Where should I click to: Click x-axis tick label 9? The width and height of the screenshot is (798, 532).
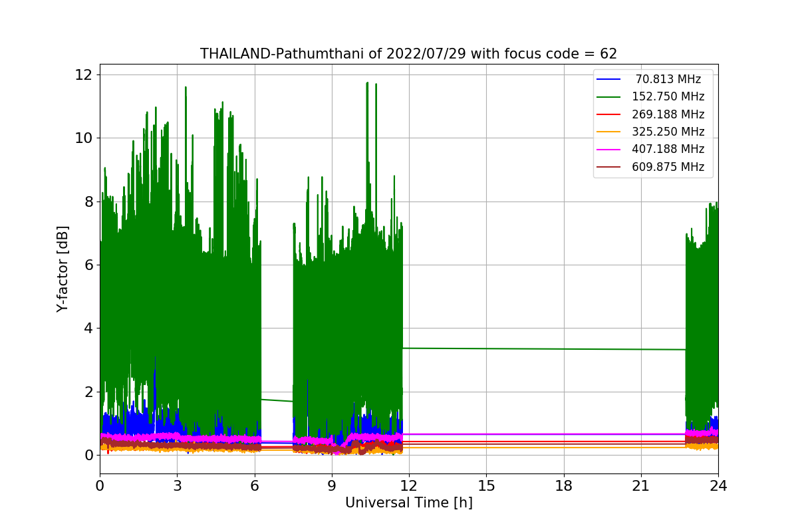pos(332,486)
